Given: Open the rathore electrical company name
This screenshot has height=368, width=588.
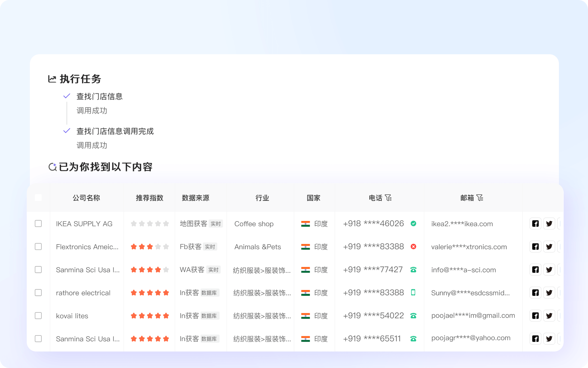Looking at the screenshot, I should [x=83, y=293].
